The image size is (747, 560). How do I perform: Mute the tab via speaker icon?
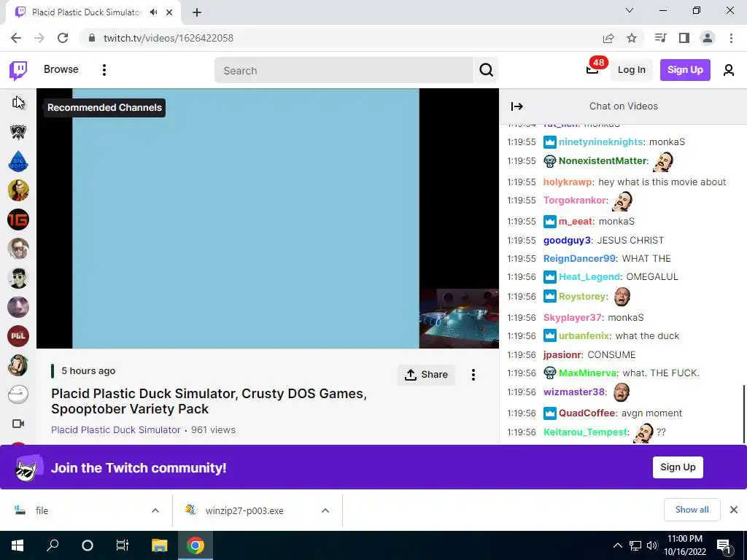(153, 12)
